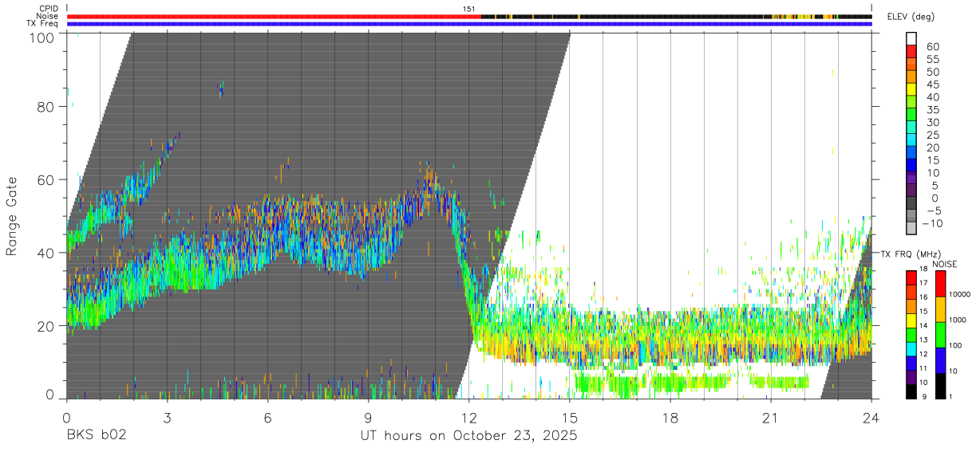Click the blue TX Freq strip
This screenshot has height=452, width=980.
(x=469, y=24)
